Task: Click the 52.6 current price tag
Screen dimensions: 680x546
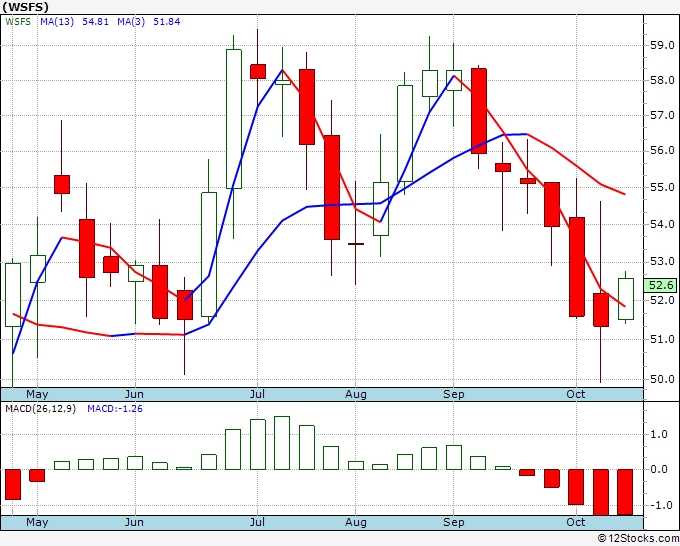Action: tap(661, 285)
